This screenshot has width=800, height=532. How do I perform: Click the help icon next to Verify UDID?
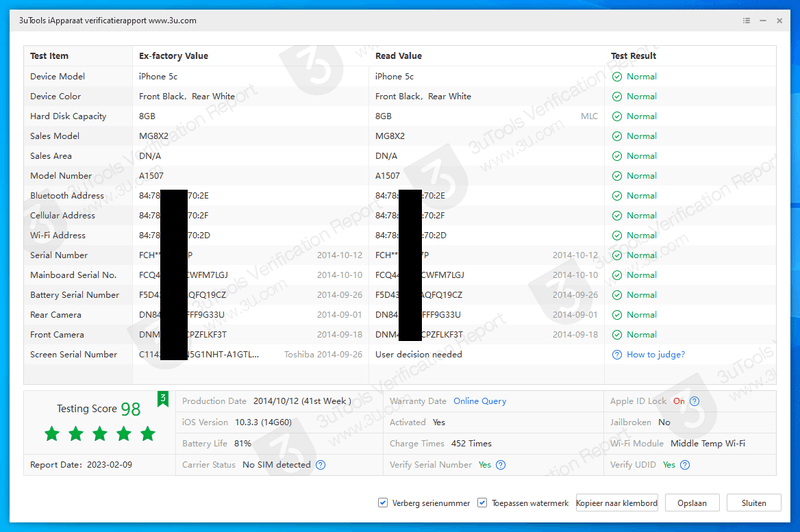pos(685,465)
